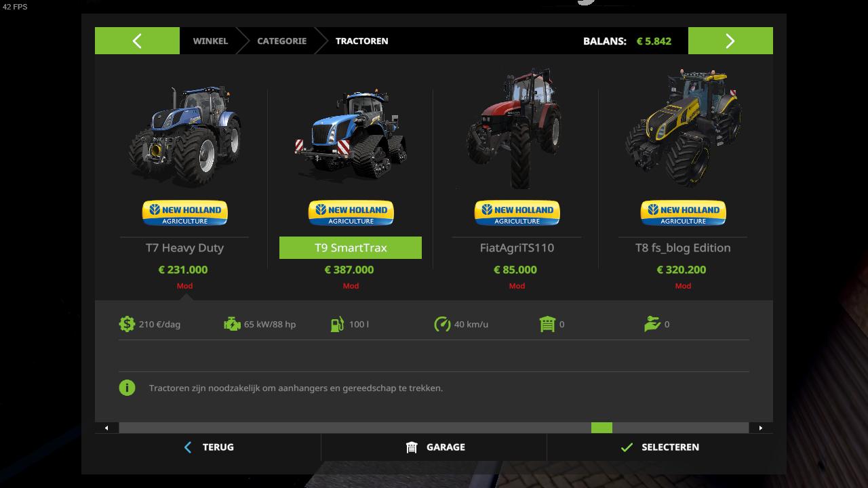The image size is (868, 488).
Task: Click the green horizontal scrollbar handle
Action: [x=601, y=428]
